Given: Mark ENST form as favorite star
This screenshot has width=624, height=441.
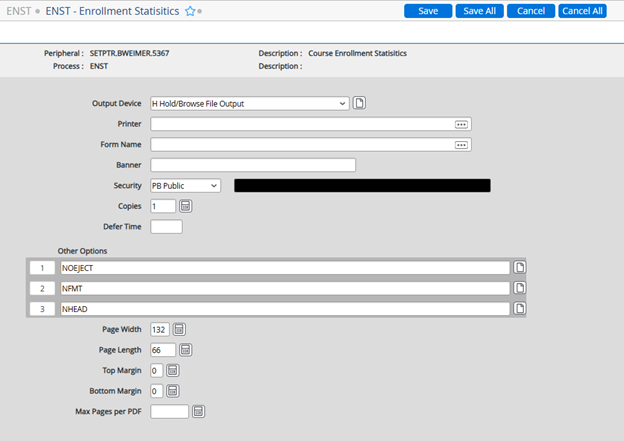Looking at the screenshot, I should 190,11.
